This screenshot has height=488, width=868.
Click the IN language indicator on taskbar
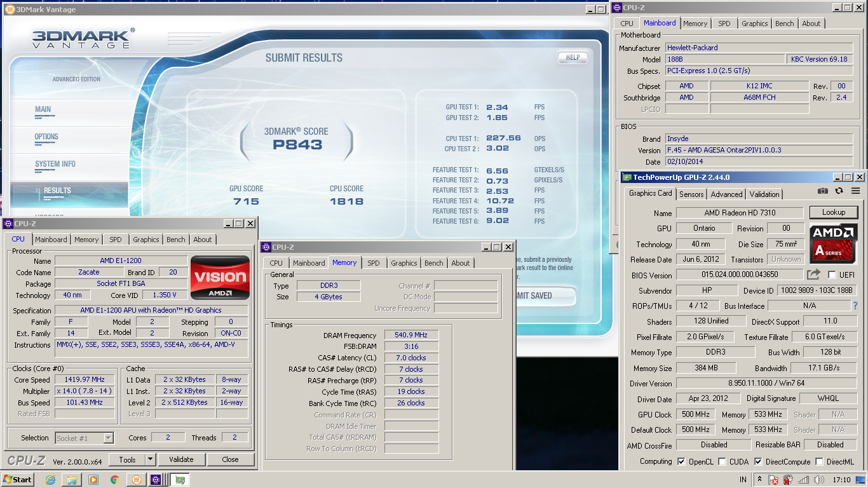[743, 480]
